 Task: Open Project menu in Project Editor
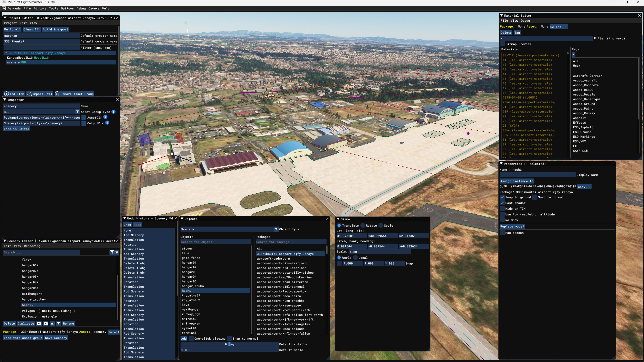11,23
